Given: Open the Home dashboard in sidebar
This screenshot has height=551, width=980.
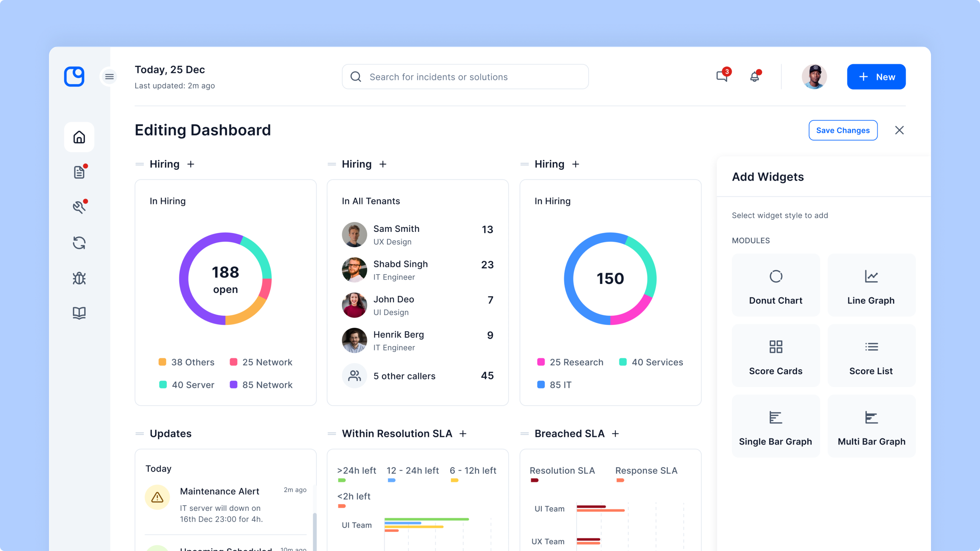Looking at the screenshot, I should [79, 137].
